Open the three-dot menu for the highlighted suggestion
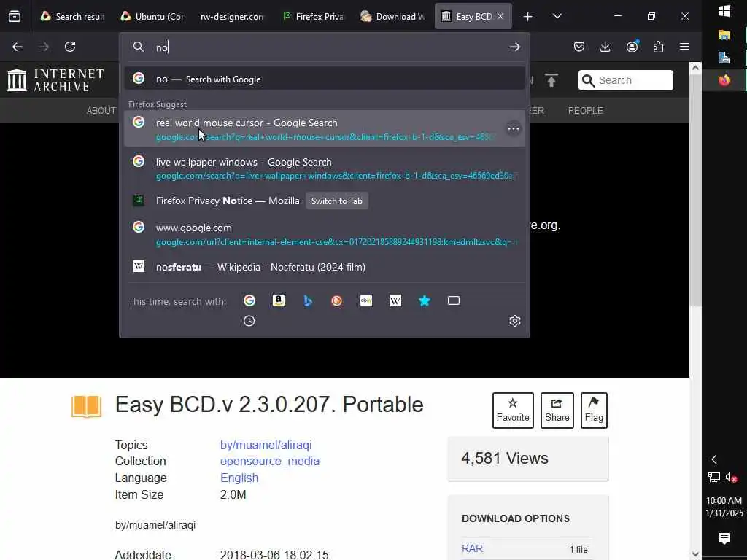The image size is (747, 560). [513, 129]
